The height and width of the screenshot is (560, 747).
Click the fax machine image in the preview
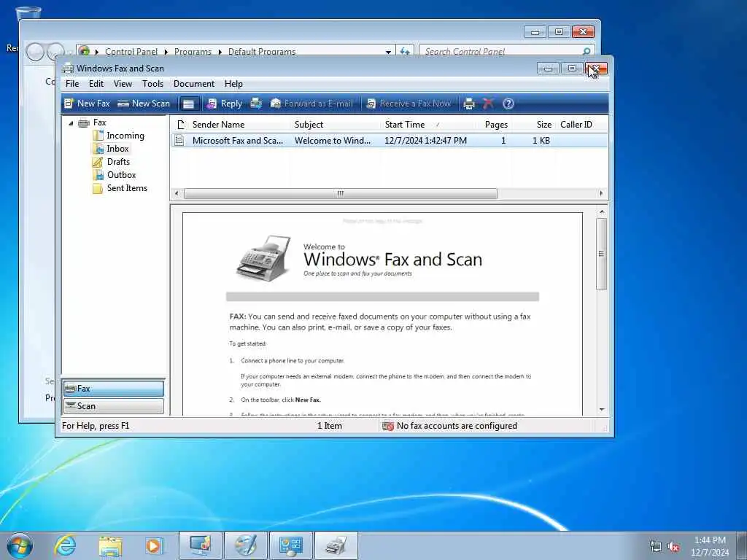[263, 257]
